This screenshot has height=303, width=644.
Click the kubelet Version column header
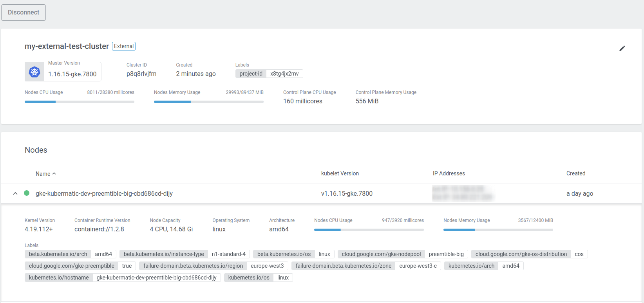340,173
